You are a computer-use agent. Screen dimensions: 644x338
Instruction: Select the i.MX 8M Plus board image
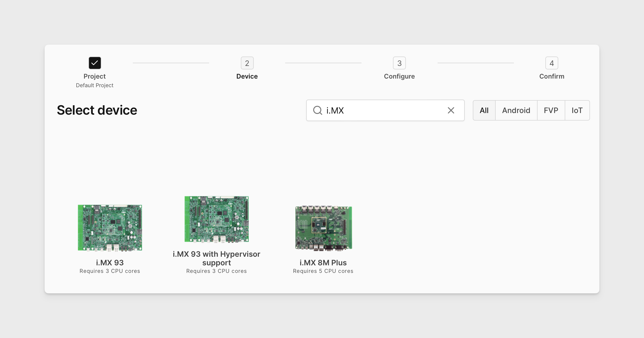click(x=323, y=228)
